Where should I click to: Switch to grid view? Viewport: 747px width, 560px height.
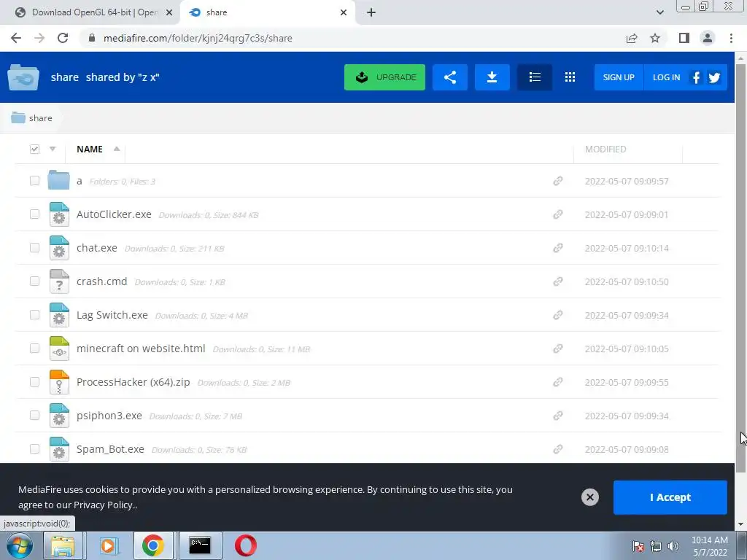click(x=570, y=77)
